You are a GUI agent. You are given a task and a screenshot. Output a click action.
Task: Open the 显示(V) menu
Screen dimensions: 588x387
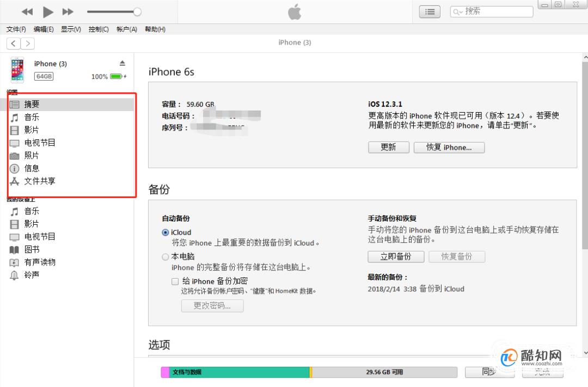click(x=71, y=29)
